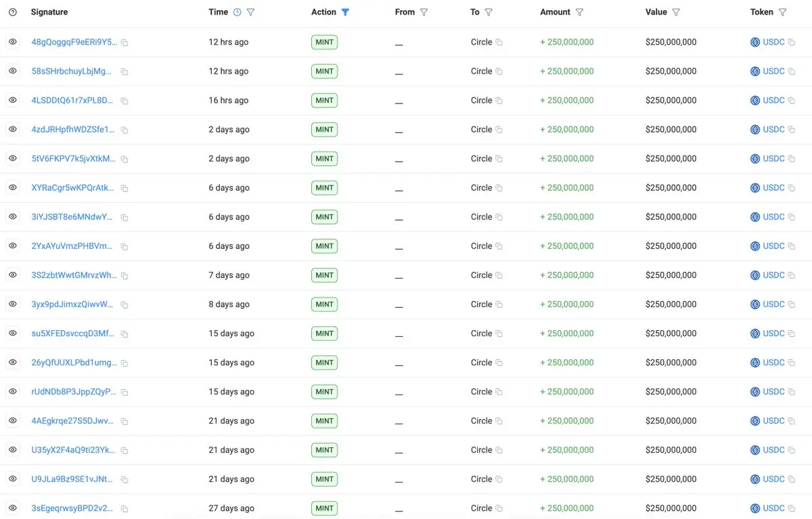812x519 pixels.
Task: Open the Token column filter
Action: click(783, 12)
